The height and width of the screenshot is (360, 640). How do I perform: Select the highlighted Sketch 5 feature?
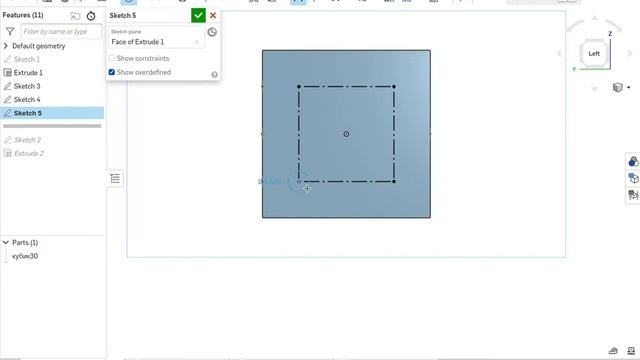pyautogui.click(x=52, y=113)
